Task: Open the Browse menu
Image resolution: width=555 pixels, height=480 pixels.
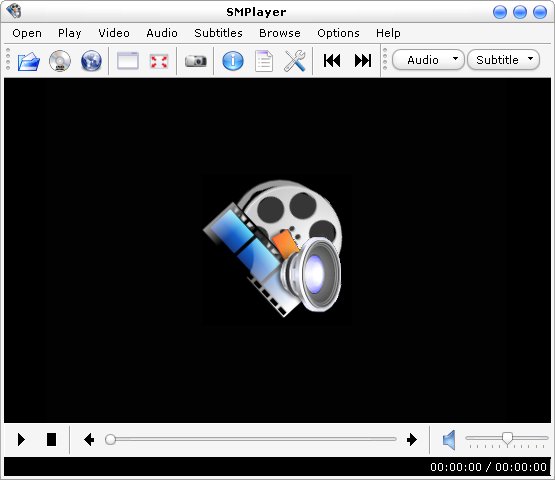Action: point(280,33)
